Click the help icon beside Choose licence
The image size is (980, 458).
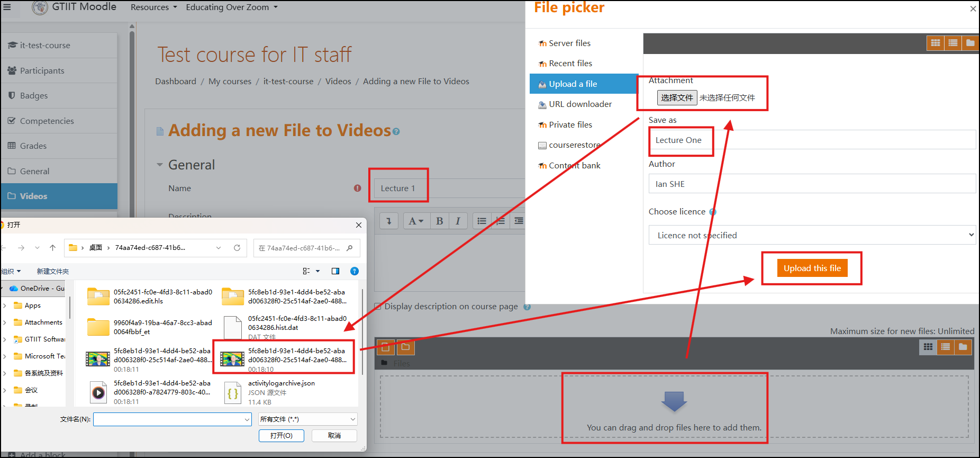tap(713, 212)
